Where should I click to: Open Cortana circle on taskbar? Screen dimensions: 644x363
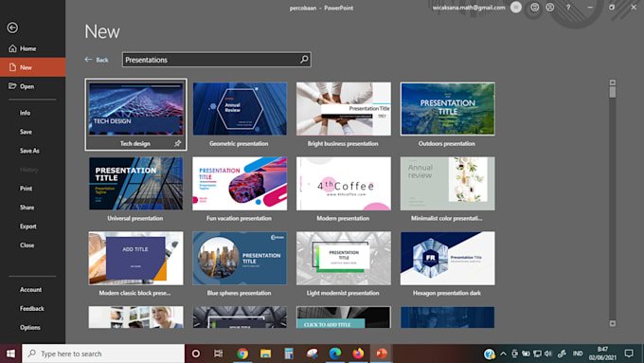pyautogui.click(x=196, y=354)
